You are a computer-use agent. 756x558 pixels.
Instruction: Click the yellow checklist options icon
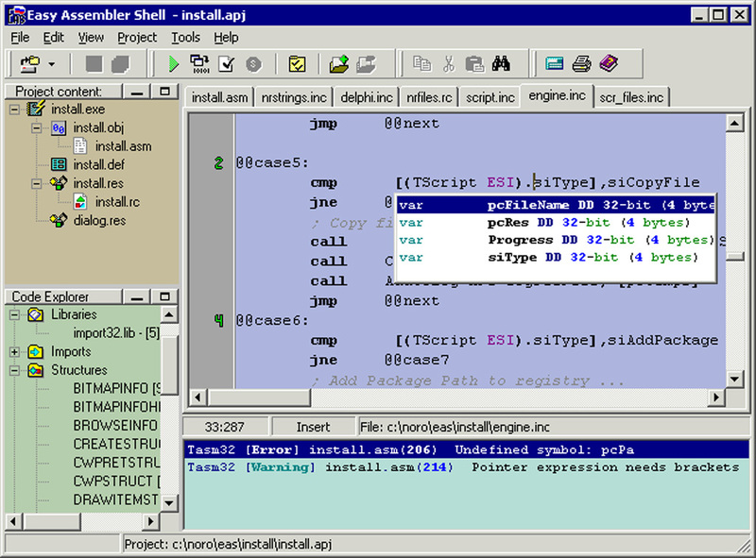(x=297, y=63)
